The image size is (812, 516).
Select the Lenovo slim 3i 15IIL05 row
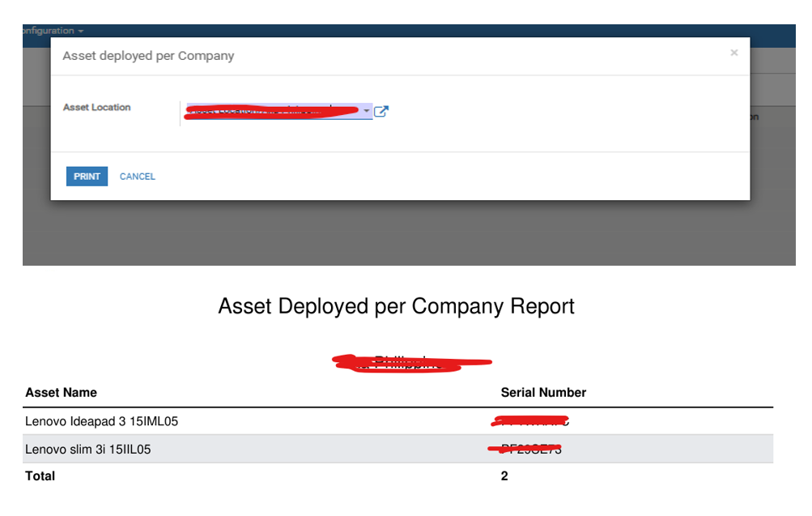pyautogui.click(x=88, y=450)
